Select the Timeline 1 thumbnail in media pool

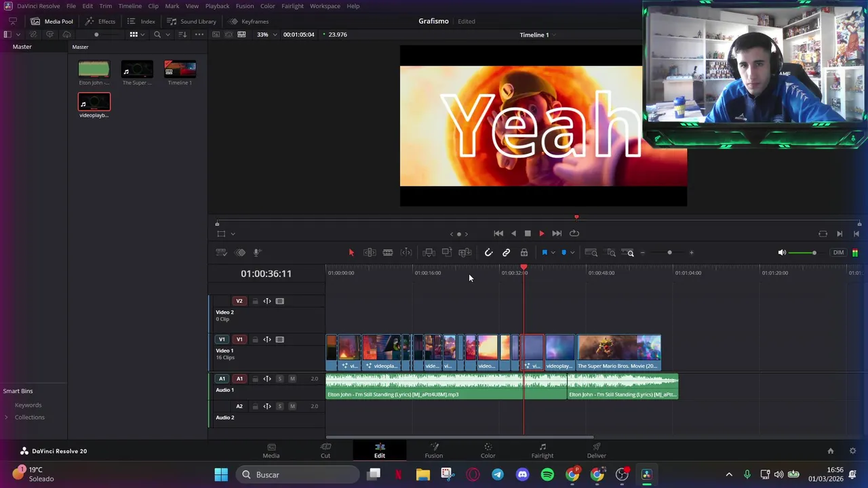click(180, 69)
